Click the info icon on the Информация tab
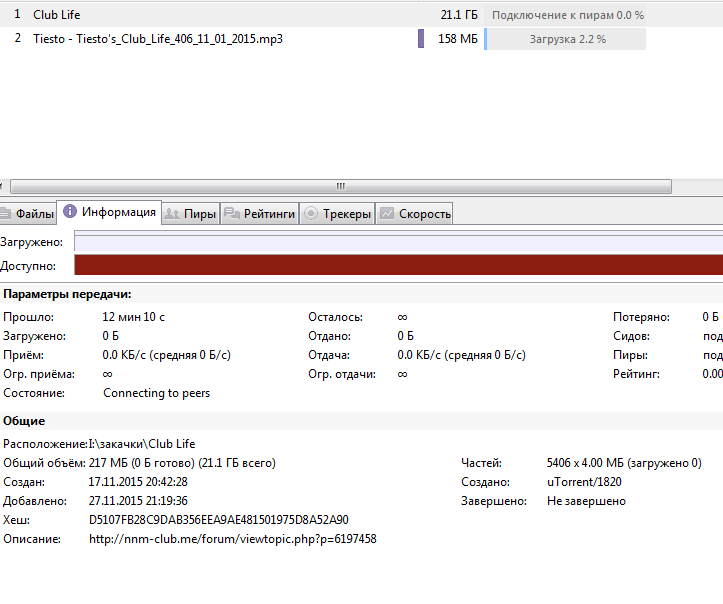723x604 pixels. point(70,211)
